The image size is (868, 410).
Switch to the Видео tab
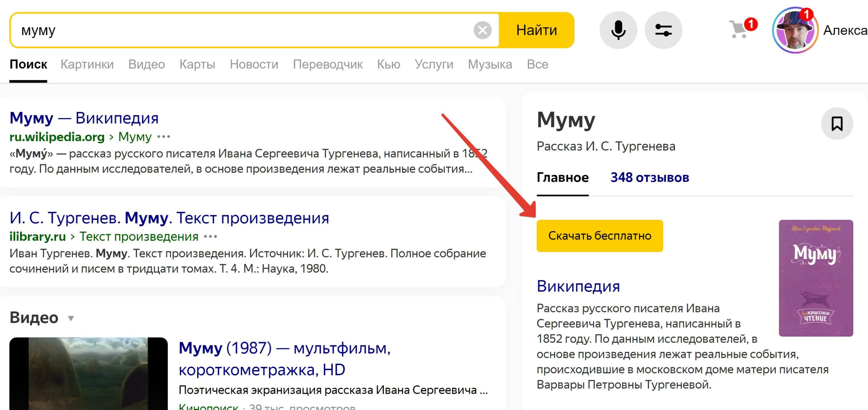[x=146, y=64]
